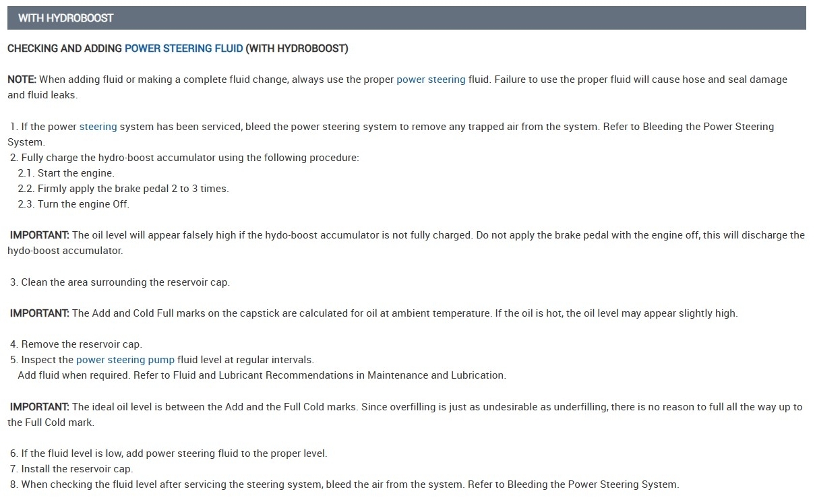This screenshot has width=815, height=504.
Task: Open the 'power steering pump' link
Action: [x=125, y=360]
